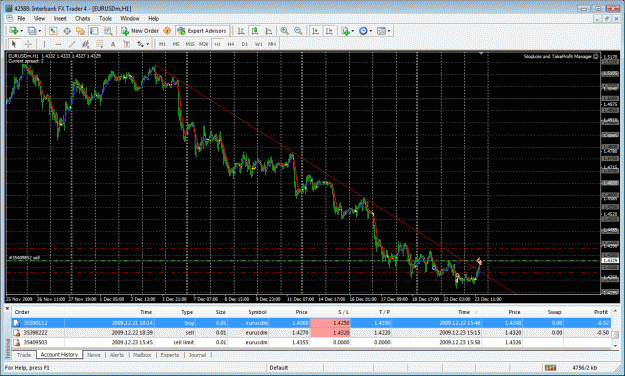Open the View menu

click(x=39, y=18)
